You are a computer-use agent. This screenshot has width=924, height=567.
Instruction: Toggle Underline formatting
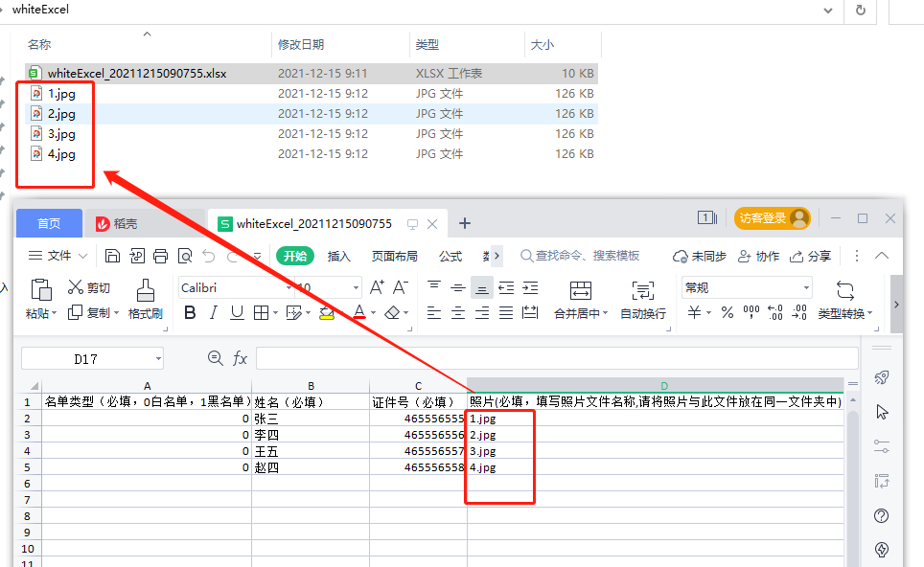coord(237,312)
